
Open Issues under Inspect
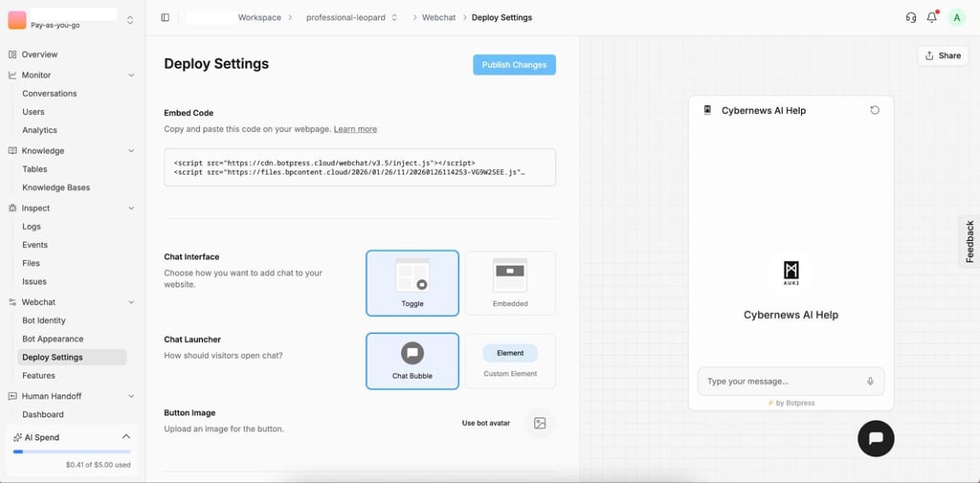34,281
